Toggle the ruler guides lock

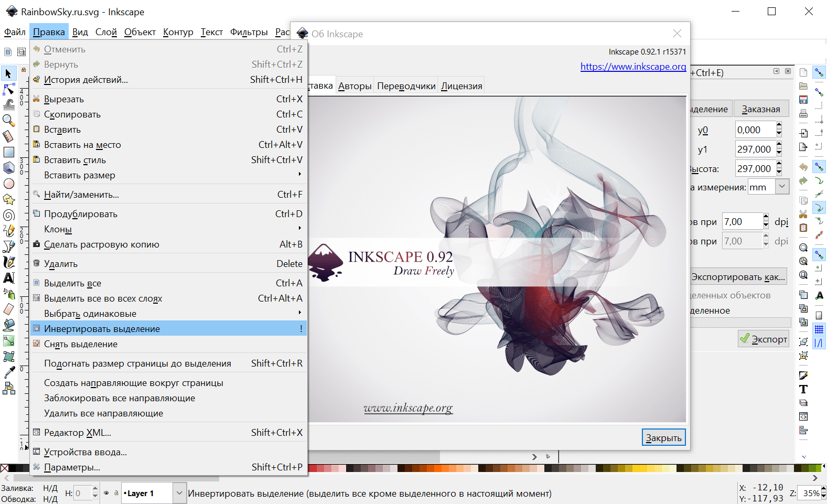point(24,70)
